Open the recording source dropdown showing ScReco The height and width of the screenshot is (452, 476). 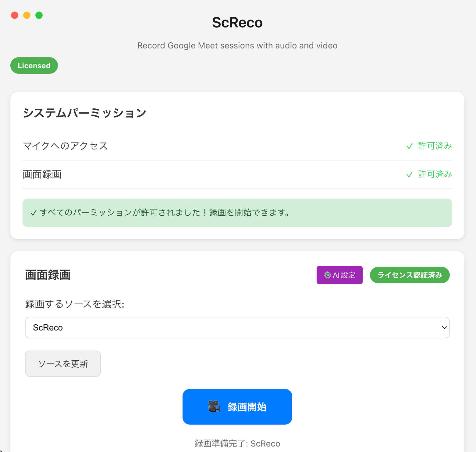(x=237, y=327)
